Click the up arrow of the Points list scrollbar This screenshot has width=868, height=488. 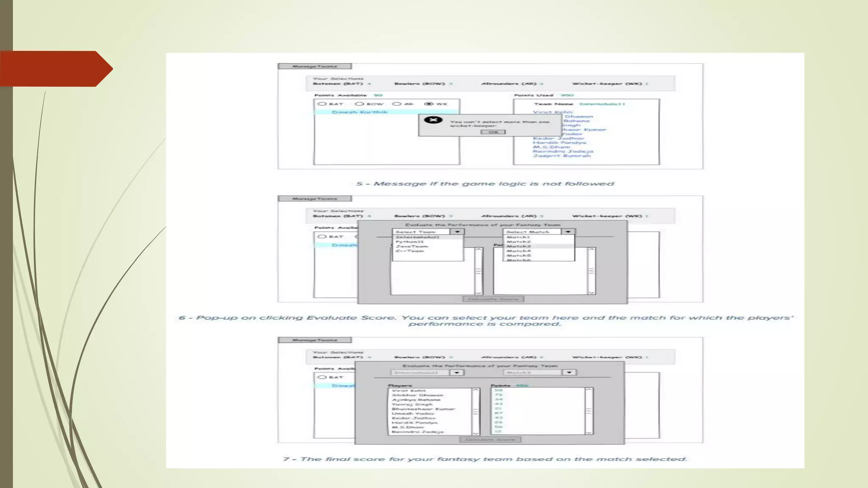[x=588, y=390]
